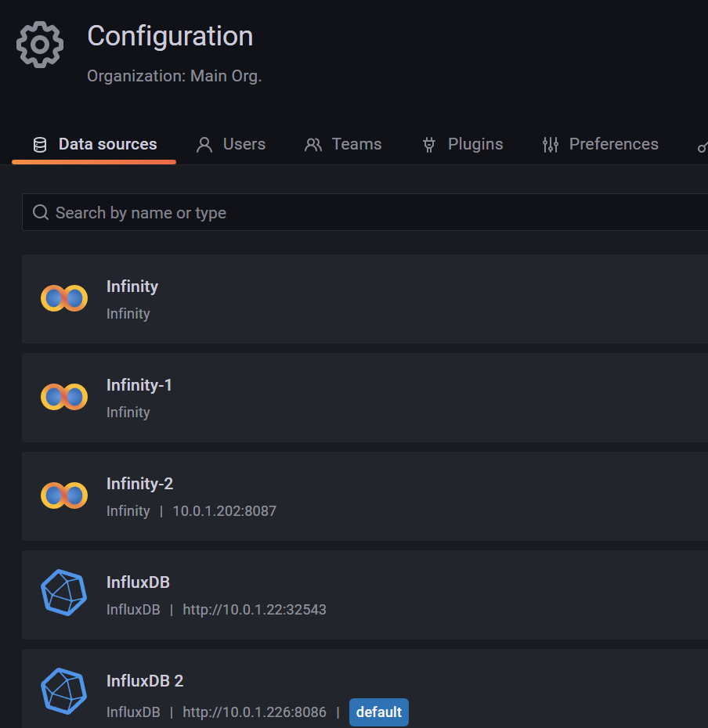The height and width of the screenshot is (728, 708).
Task: Click the plug icon beside Plugins
Action: pyautogui.click(x=428, y=145)
